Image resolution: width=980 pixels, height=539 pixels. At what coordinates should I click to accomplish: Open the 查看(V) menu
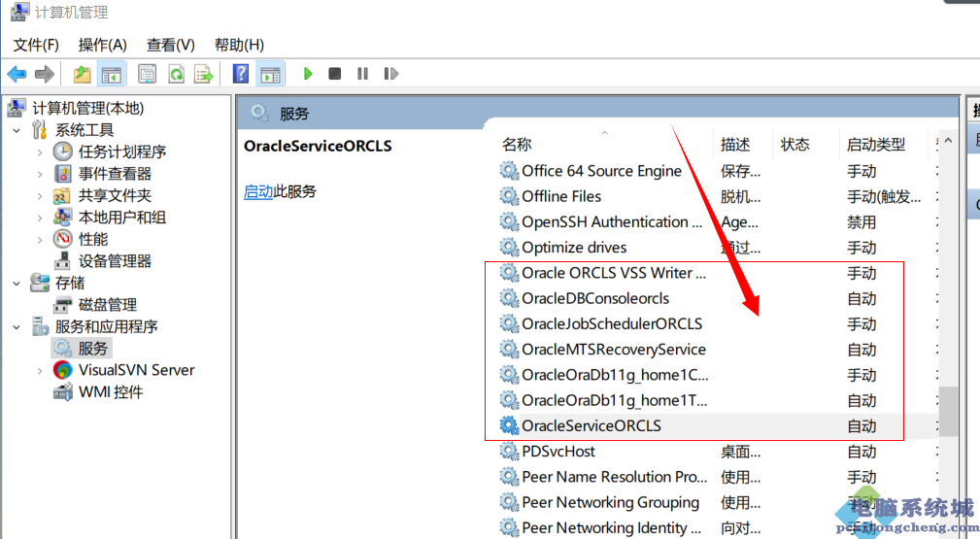coord(171,45)
